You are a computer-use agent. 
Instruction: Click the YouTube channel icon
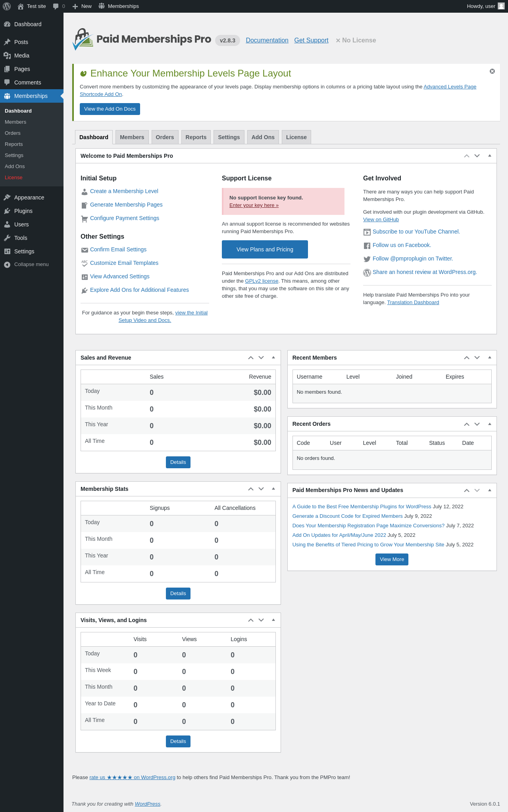(367, 232)
